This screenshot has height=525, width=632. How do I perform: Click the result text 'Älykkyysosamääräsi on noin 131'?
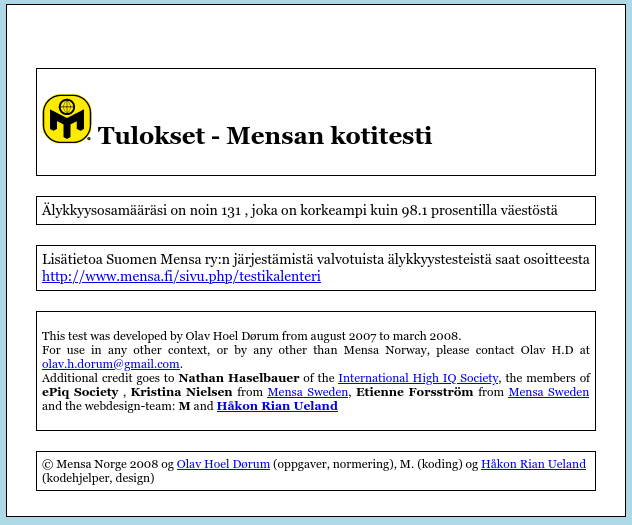[141, 210]
